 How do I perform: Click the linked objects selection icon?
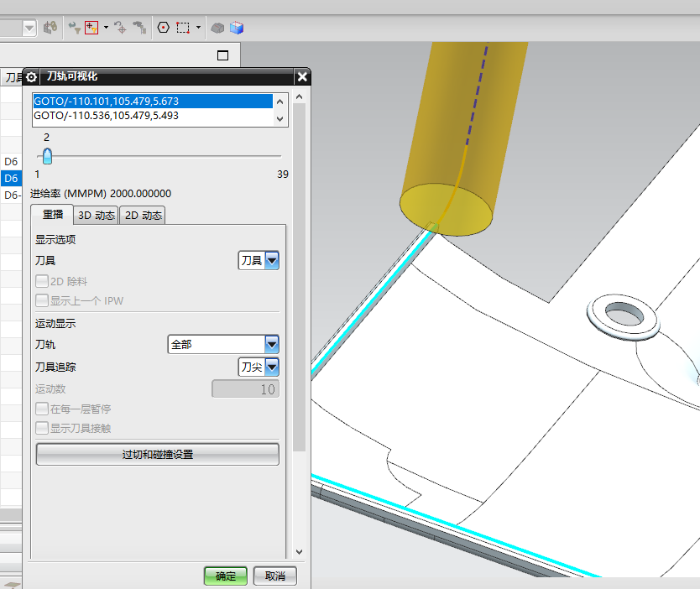(x=50, y=28)
